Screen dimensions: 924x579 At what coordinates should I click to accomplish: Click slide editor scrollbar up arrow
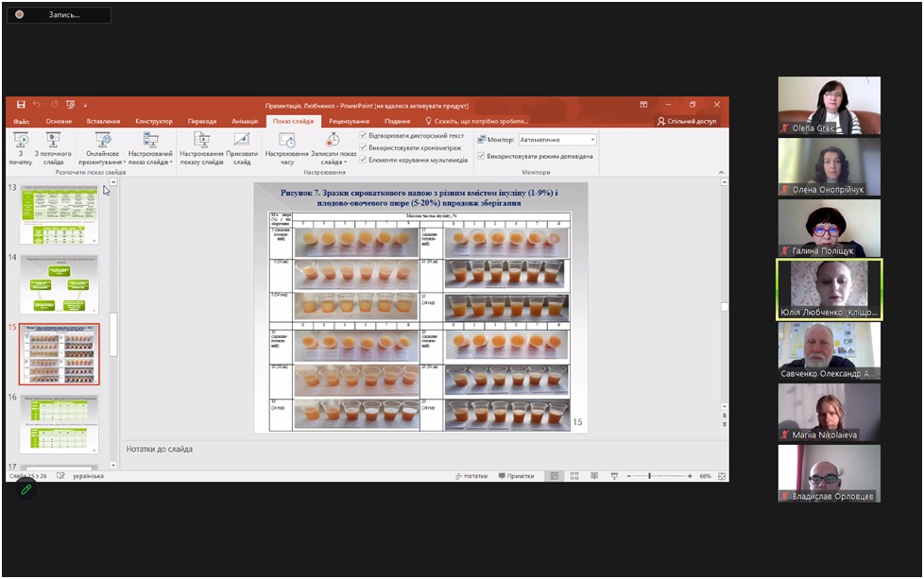pyautogui.click(x=725, y=182)
